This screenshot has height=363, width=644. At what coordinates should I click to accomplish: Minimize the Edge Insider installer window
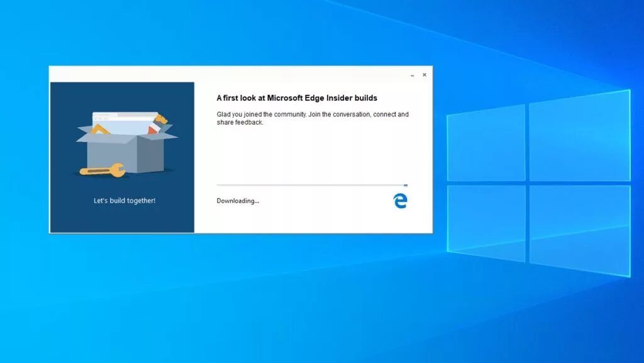413,75
